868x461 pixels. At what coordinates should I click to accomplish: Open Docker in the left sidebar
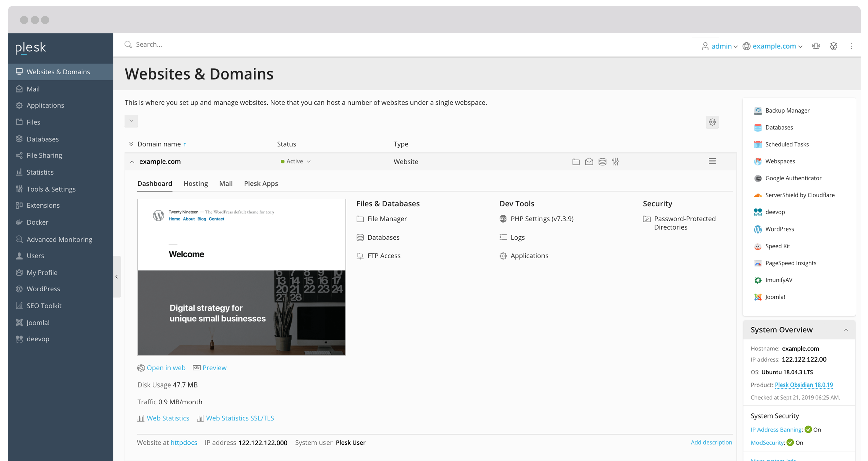tap(37, 222)
